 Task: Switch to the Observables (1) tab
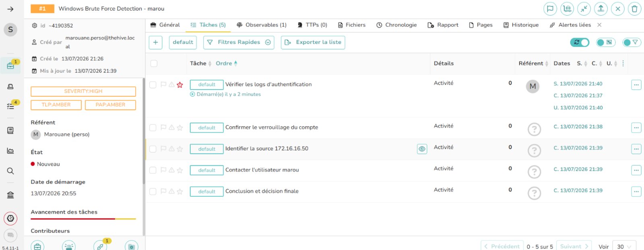tap(262, 25)
